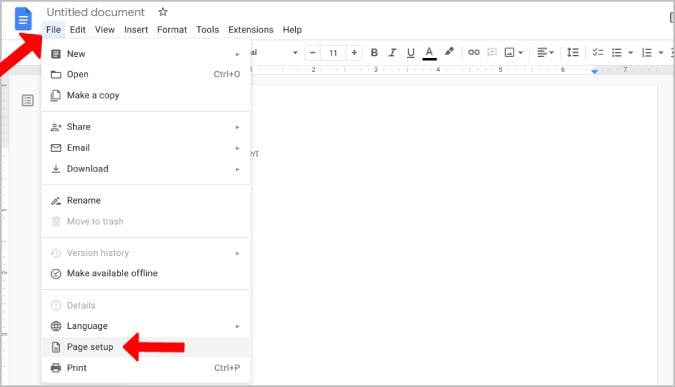Open the text alignment dropdown
Image resolution: width=675 pixels, height=387 pixels.
coord(545,53)
